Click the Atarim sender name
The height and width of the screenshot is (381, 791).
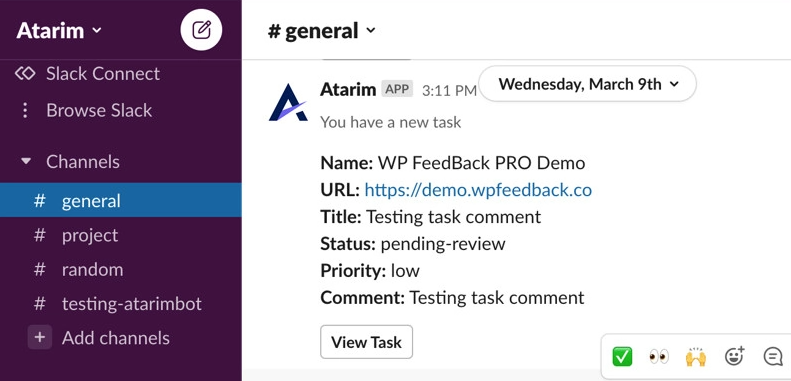348,89
